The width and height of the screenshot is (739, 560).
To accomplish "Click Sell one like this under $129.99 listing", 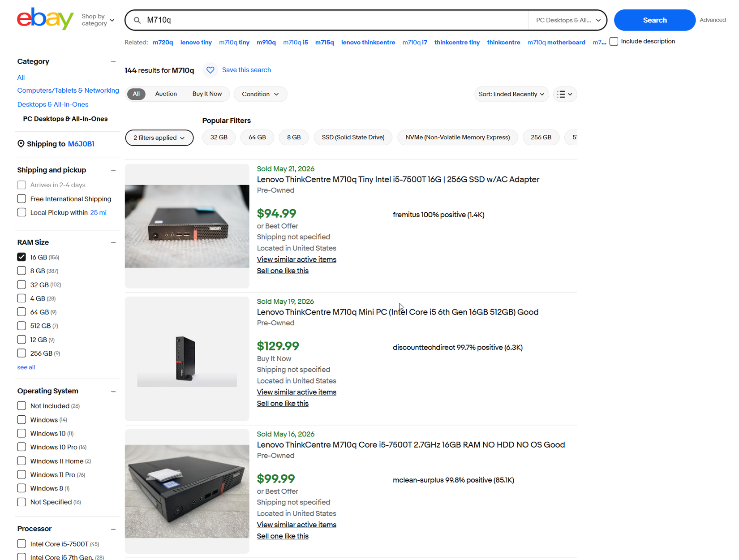I will pos(283,403).
